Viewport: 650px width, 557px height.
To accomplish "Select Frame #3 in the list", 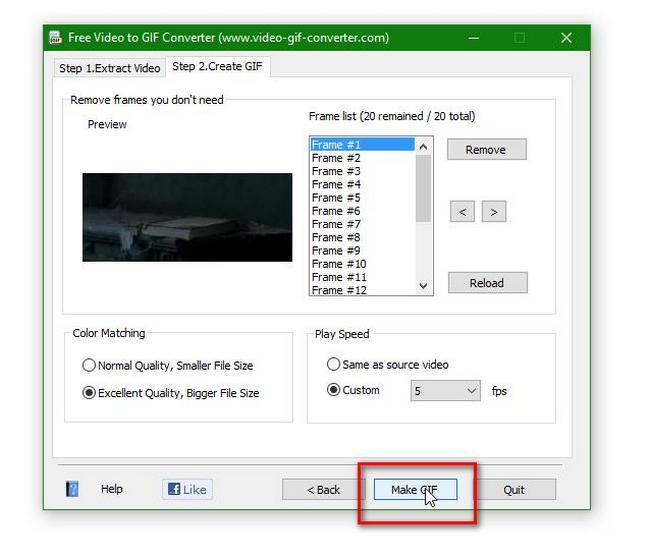I will coord(363,171).
